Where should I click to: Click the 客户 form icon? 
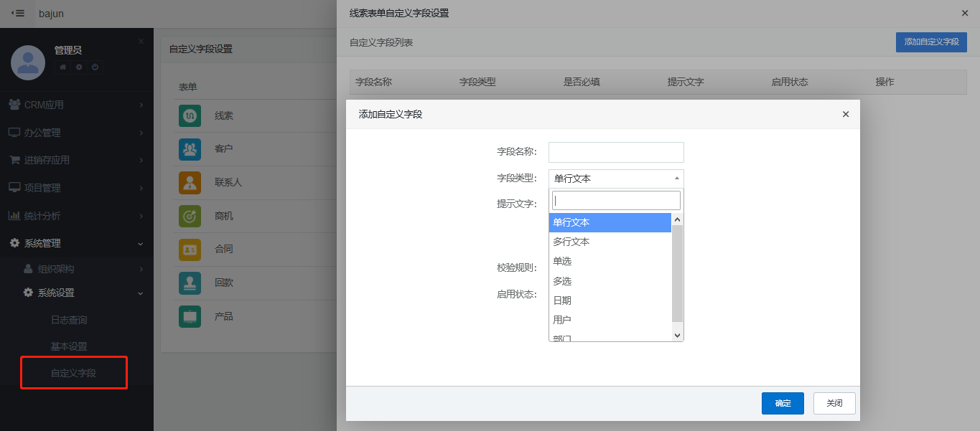point(190,149)
